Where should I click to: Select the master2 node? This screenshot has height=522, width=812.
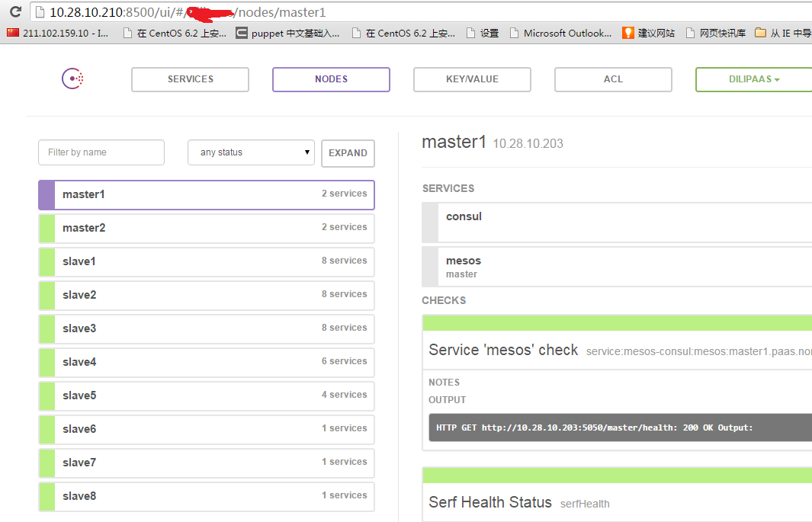click(x=206, y=228)
